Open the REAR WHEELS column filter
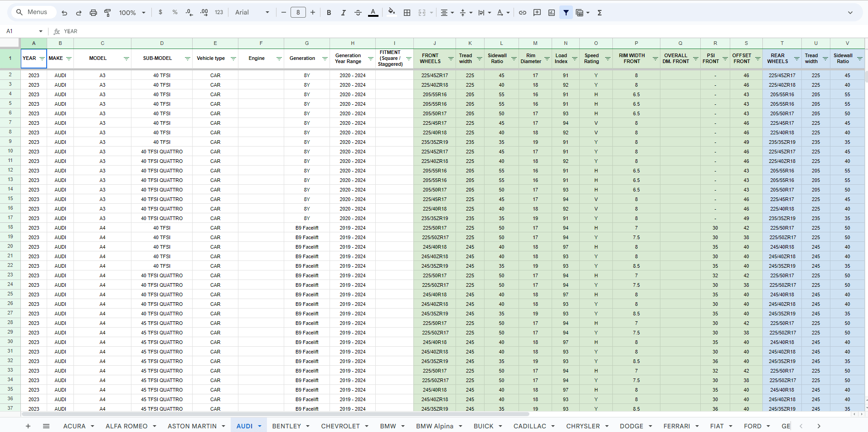This screenshot has width=868, height=432. click(x=797, y=59)
